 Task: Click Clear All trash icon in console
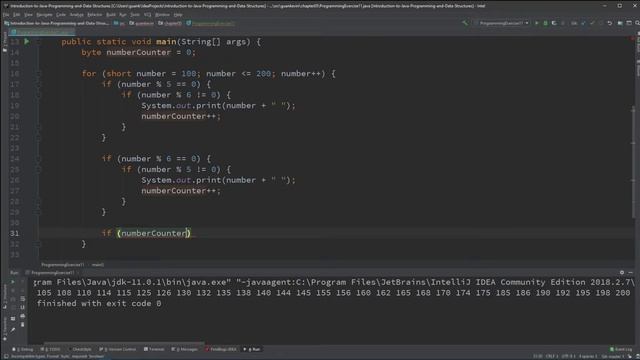point(22,324)
